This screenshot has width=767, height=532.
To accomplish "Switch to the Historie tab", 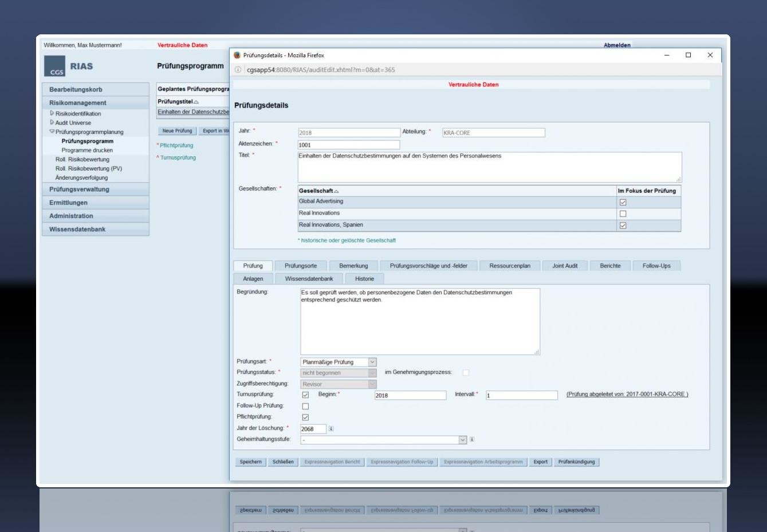I will 364,279.
